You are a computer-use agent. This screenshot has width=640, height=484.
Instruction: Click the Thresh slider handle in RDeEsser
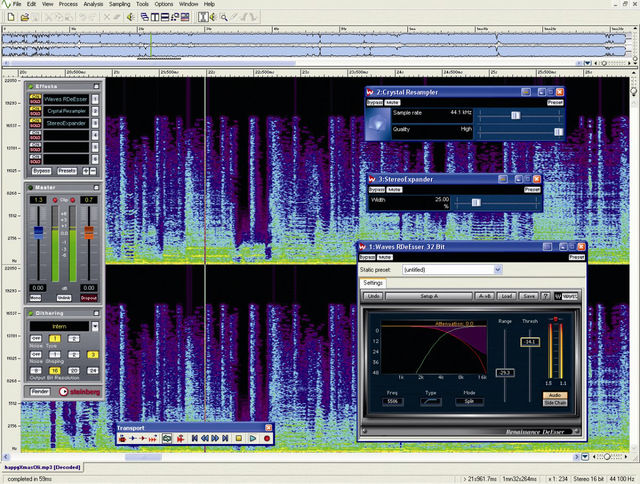pos(530,342)
